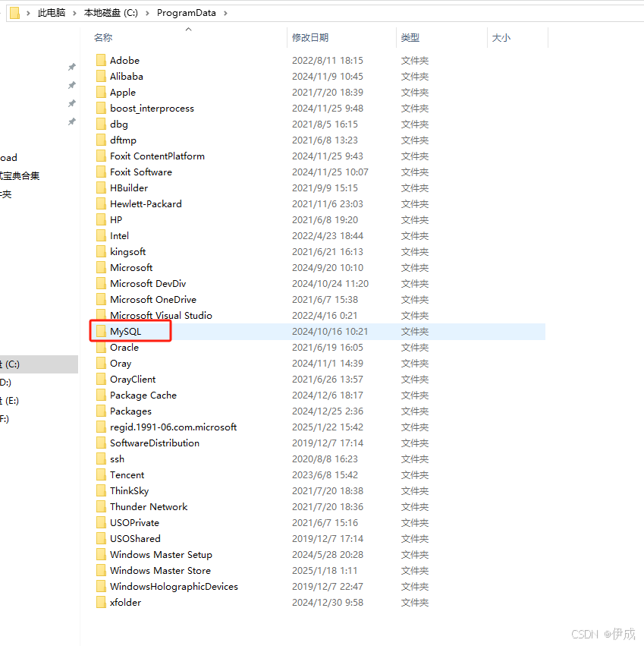Click the Oray folder icon
Screen dimensions: 644x646
pyautogui.click(x=101, y=364)
